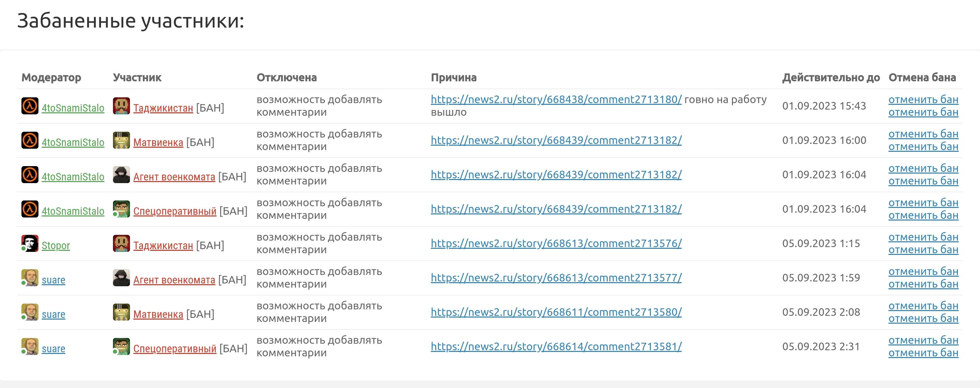The image size is (980, 388).
Task: Click Stopor's Che Guevara avatar icon
Action: pos(30,243)
